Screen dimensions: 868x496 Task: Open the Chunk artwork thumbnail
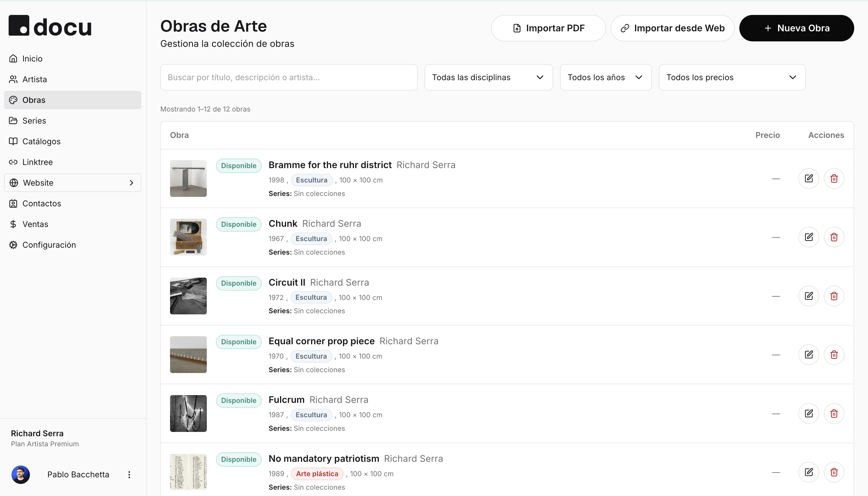point(188,237)
